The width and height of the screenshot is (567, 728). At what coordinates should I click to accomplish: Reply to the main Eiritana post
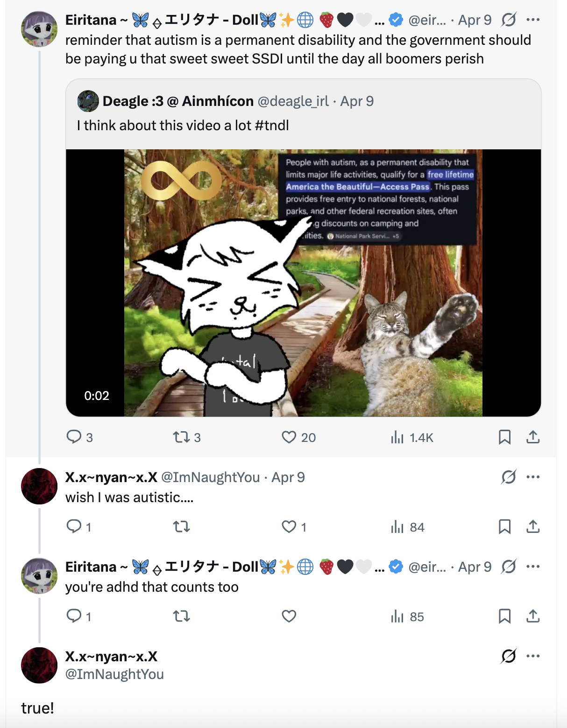click(74, 437)
